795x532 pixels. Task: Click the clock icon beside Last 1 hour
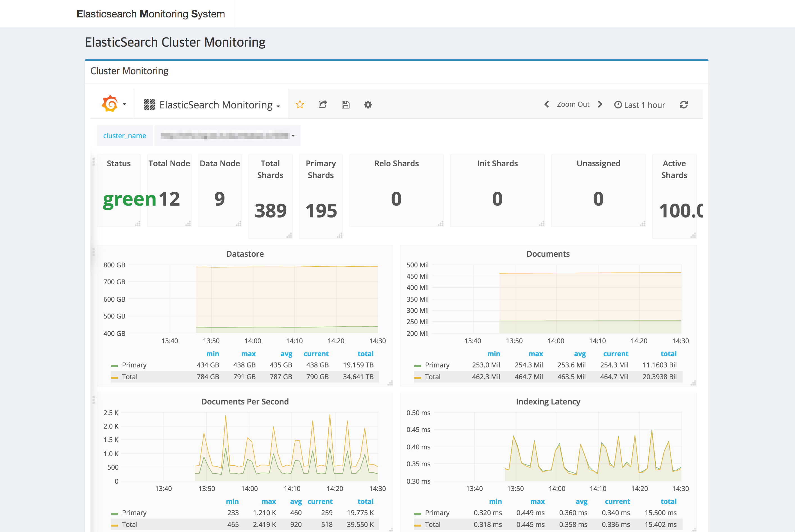click(x=618, y=104)
